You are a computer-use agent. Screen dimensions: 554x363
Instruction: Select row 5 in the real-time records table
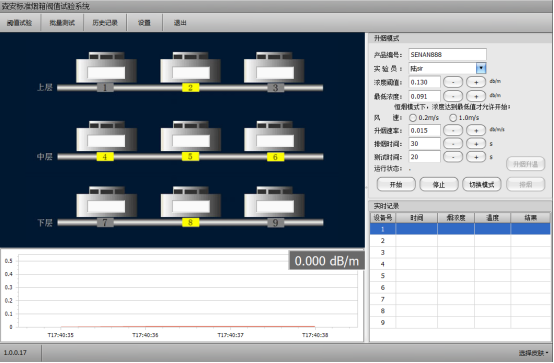(x=460, y=276)
